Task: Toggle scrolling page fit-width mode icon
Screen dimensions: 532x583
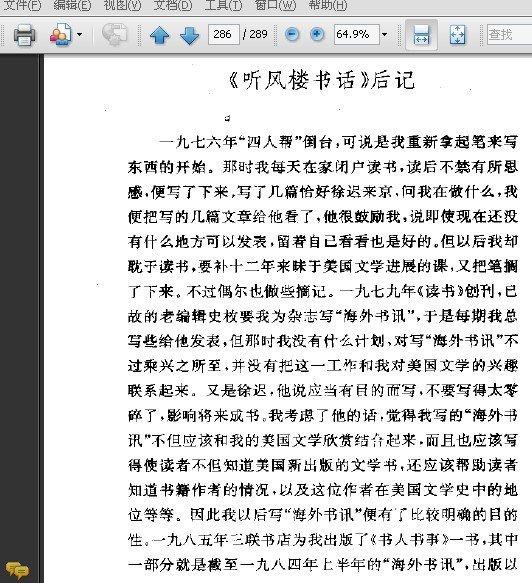Action: click(x=421, y=35)
